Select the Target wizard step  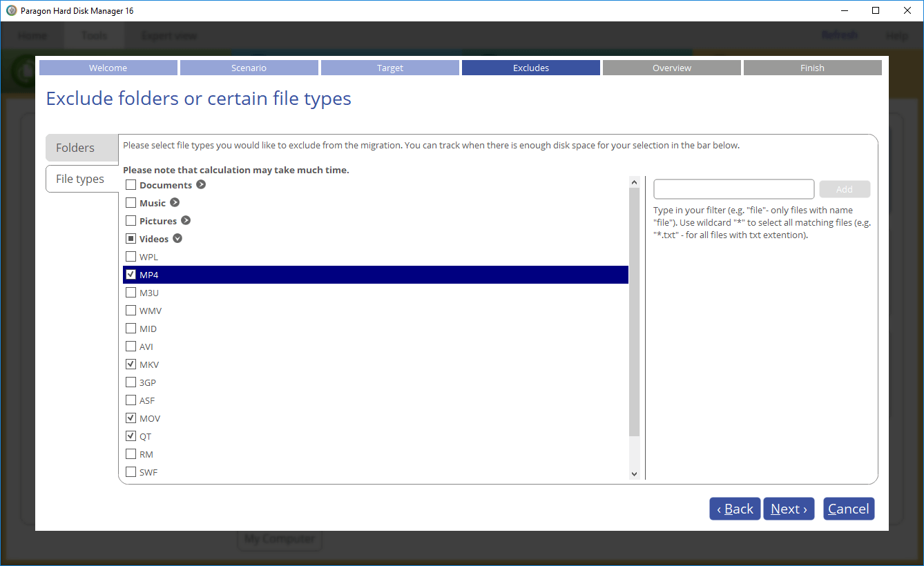(x=389, y=67)
